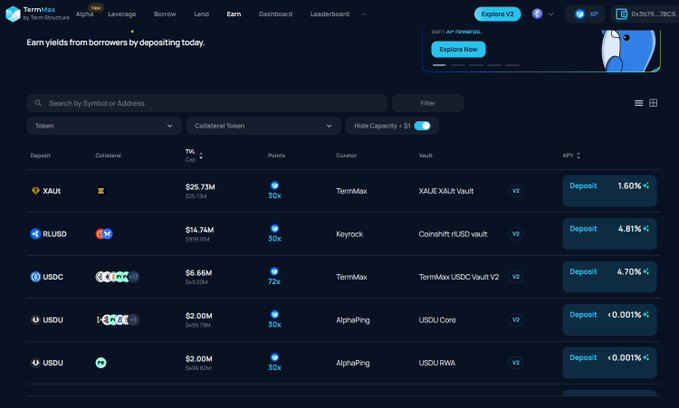Viewport: 679px width, 408px height.
Task: Select the last banner carousel indicator
Action: coord(512,65)
